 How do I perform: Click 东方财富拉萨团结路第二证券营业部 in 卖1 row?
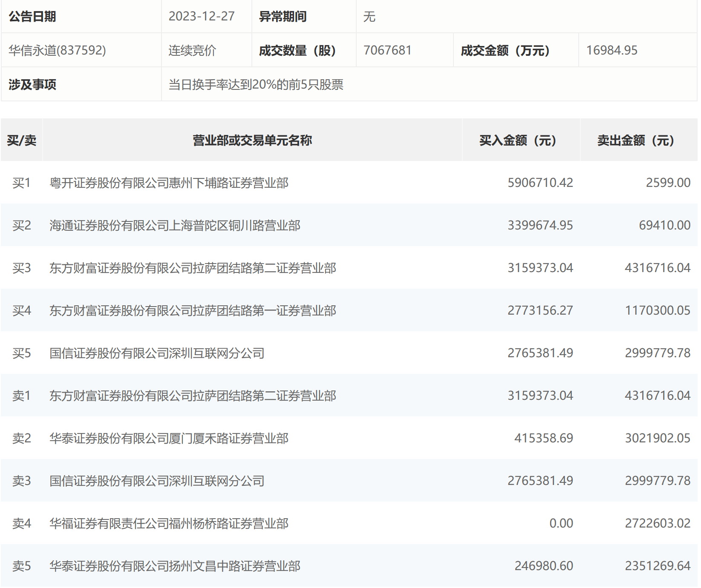coord(193,396)
